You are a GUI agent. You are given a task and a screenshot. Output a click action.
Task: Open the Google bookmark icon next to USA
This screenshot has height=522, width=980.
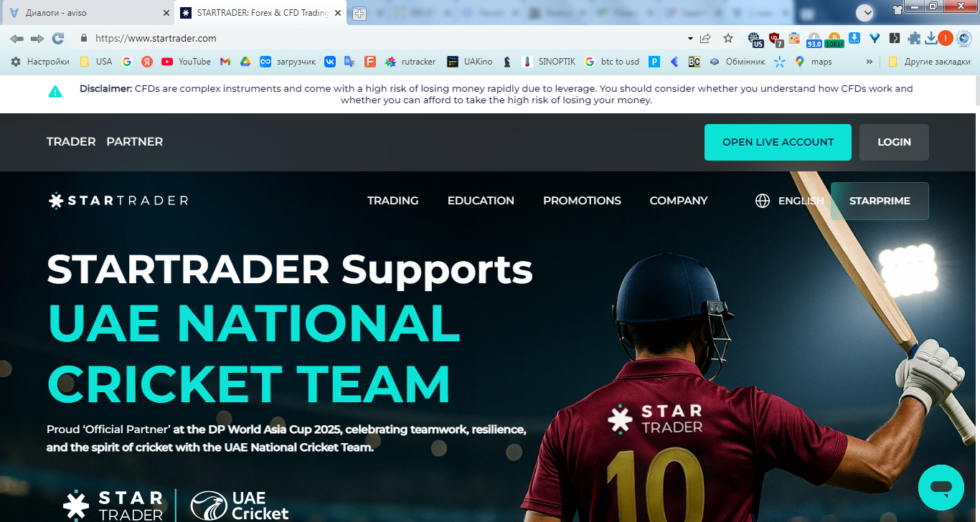point(127,62)
